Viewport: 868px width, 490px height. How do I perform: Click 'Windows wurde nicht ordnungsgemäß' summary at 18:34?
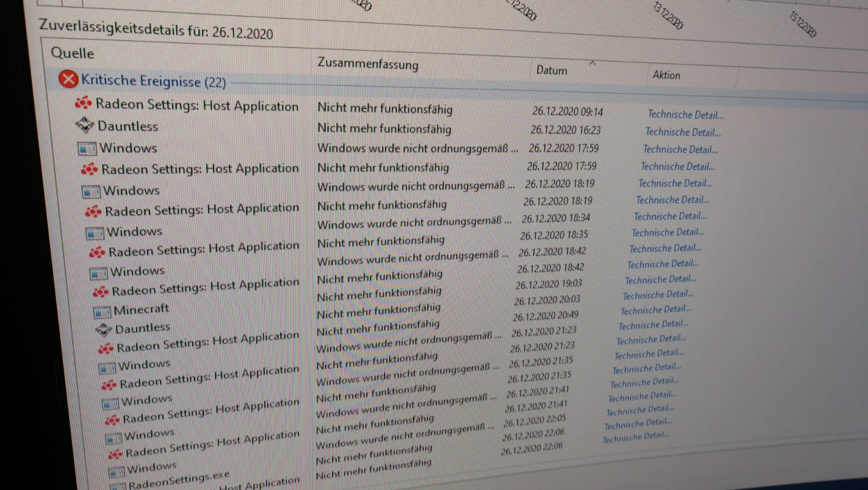[414, 222]
